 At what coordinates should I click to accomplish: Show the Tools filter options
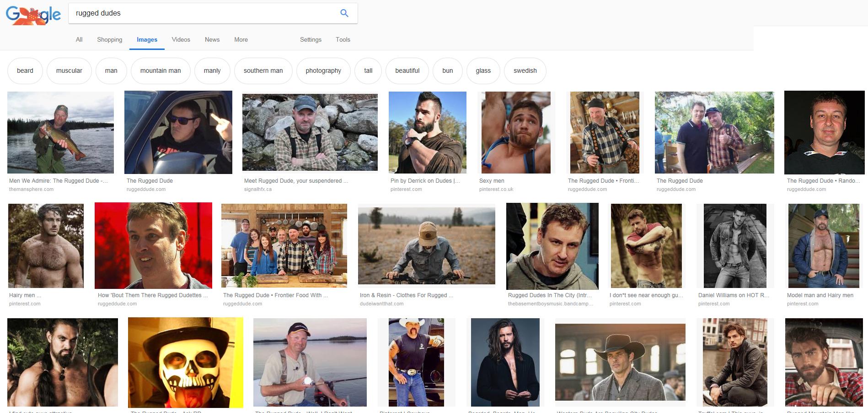click(343, 39)
